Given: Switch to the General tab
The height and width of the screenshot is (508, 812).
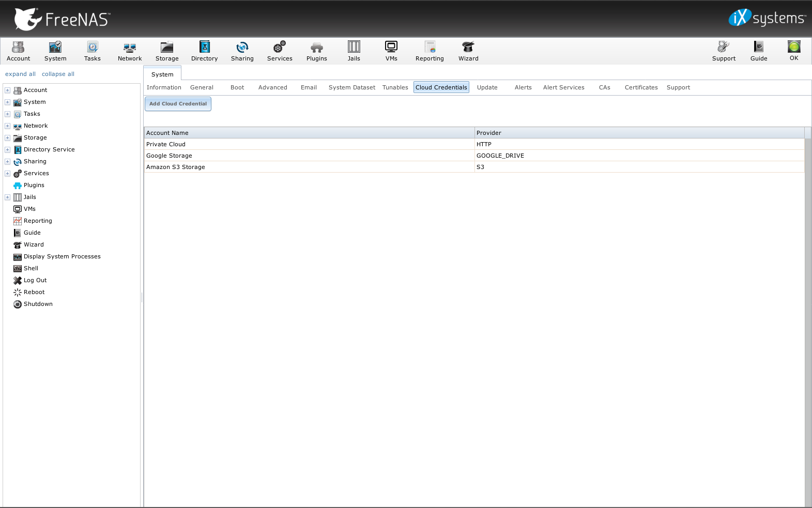Looking at the screenshot, I should click(202, 87).
